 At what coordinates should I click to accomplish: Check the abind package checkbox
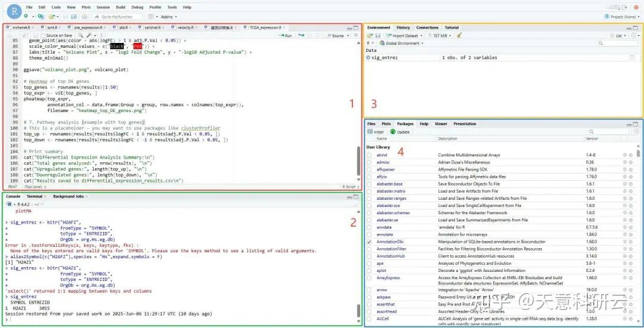point(369,155)
